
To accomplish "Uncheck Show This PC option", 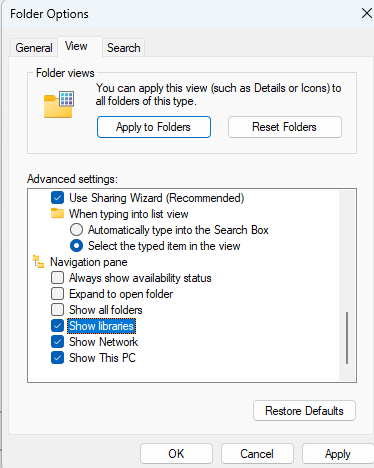I will coord(57,358).
